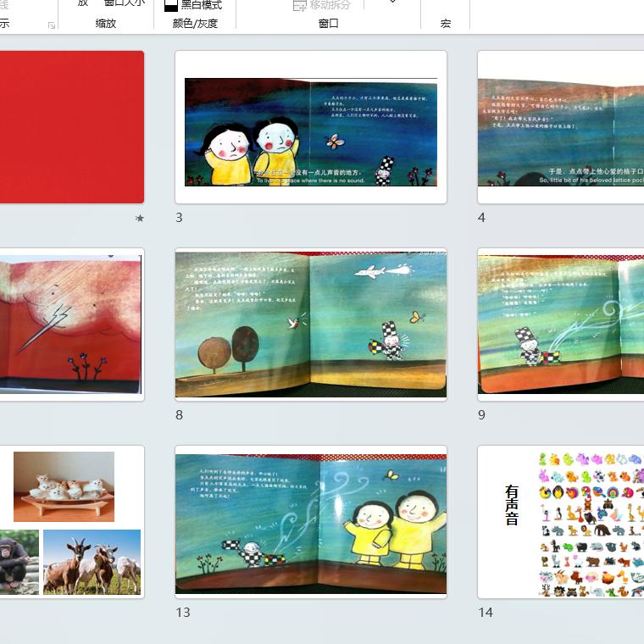Click the 颜色/灰度 group label
The height and width of the screenshot is (644, 644).
(195, 24)
